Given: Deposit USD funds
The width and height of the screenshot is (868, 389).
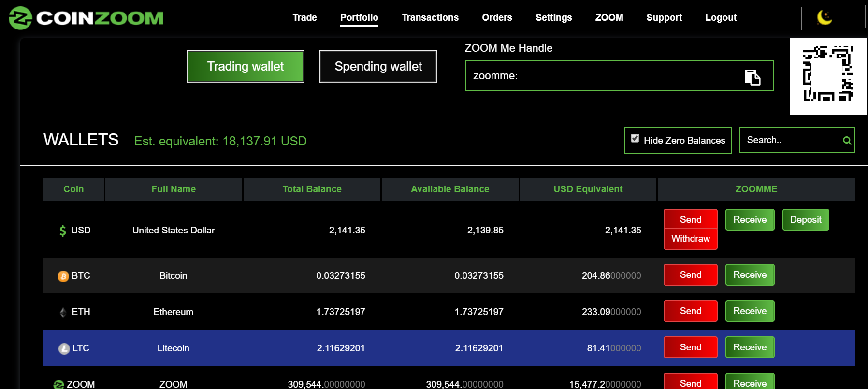Looking at the screenshot, I should 806,219.
